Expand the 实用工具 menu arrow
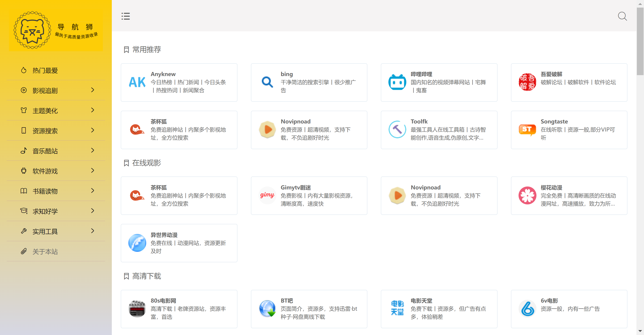 click(x=93, y=231)
